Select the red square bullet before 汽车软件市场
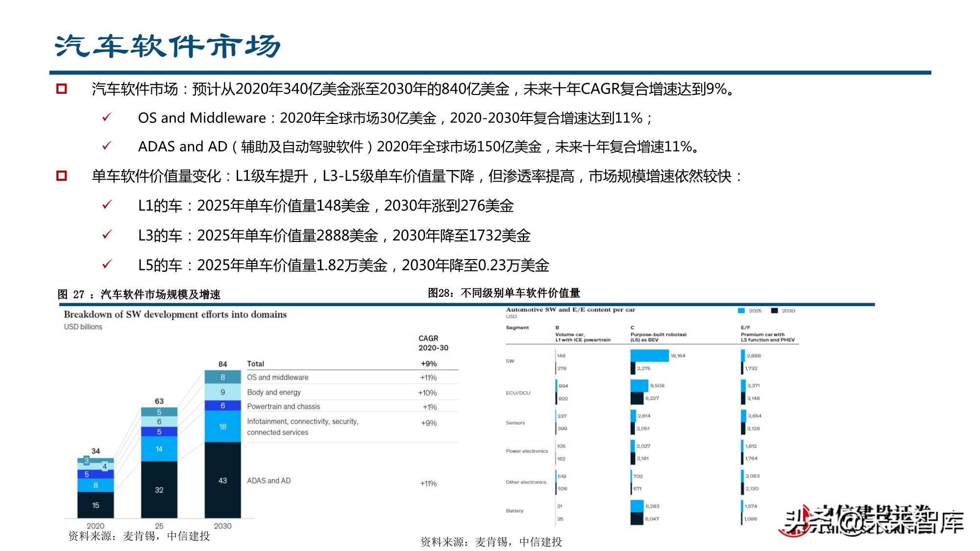The image size is (980, 551). click(x=61, y=89)
